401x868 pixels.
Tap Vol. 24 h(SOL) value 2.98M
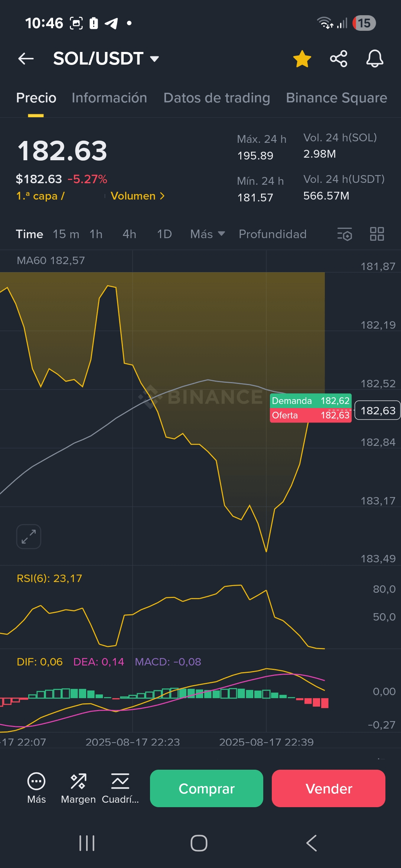(320, 154)
